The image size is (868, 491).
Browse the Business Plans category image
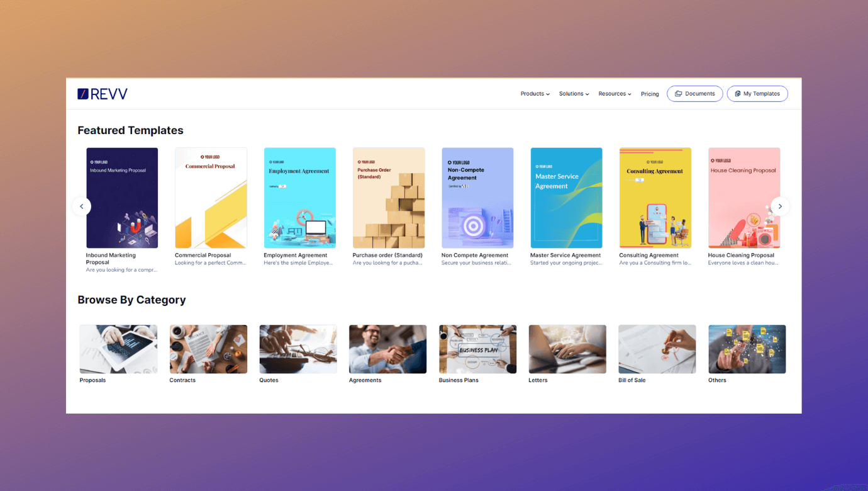[x=477, y=349]
